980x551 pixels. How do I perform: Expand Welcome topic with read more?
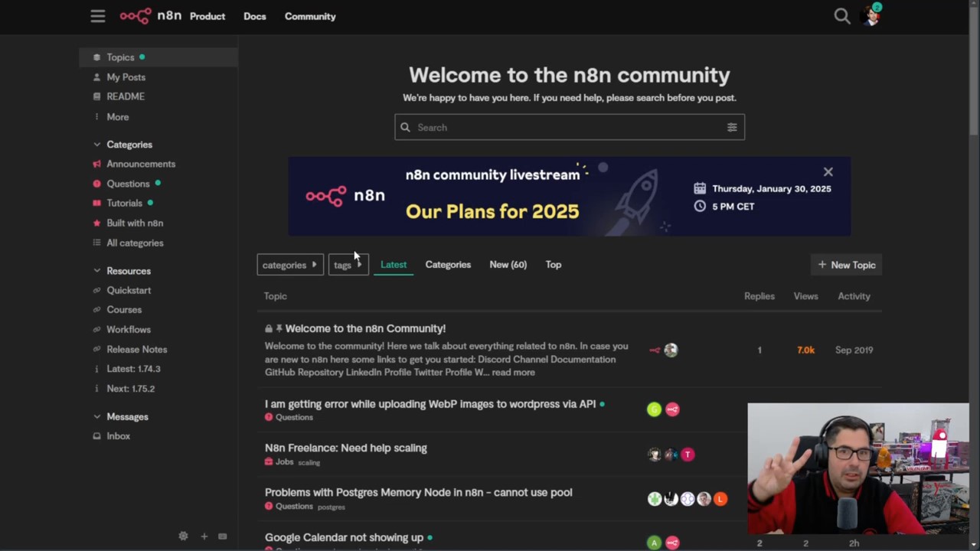pos(513,373)
